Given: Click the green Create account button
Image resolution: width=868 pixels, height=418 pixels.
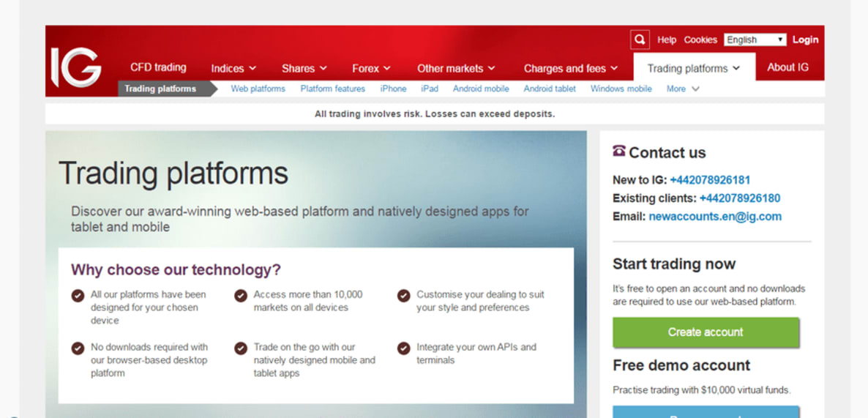Looking at the screenshot, I should coord(706,332).
